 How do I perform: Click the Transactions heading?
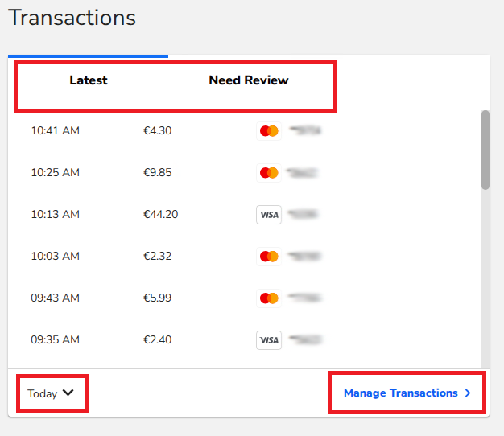(x=72, y=18)
